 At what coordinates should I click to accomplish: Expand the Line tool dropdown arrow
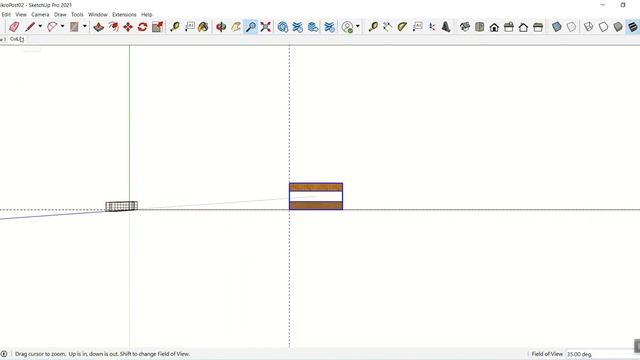point(40,27)
